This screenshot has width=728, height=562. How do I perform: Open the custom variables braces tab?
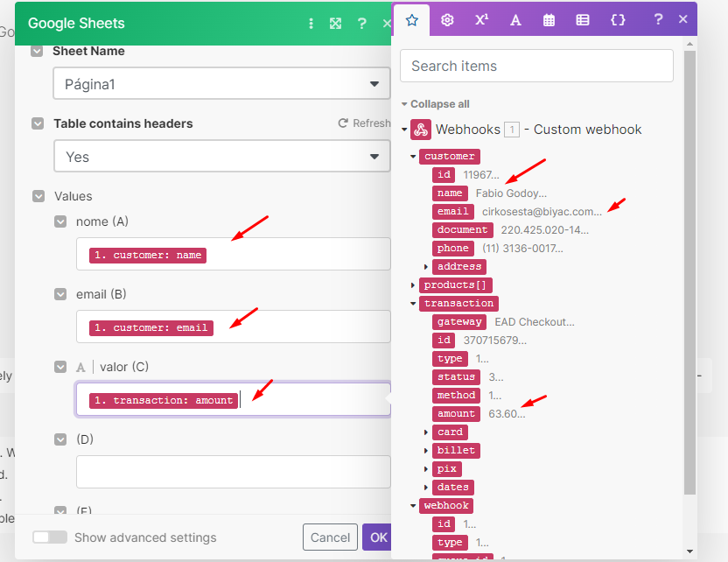pyautogui.click(x=618, y=20)
